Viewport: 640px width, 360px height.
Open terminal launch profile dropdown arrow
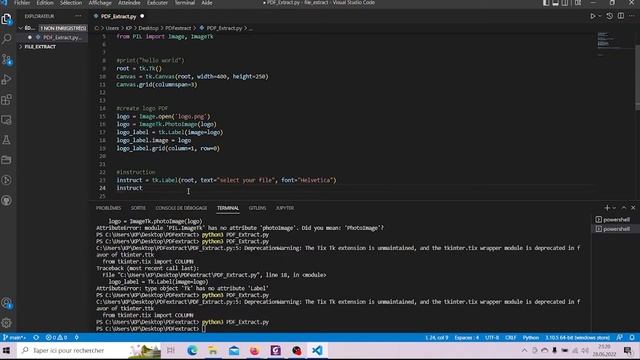614,208
